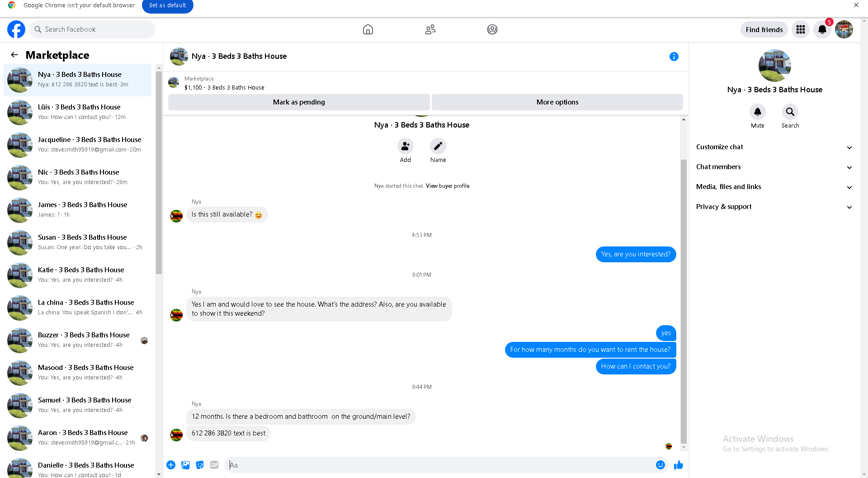The height and width of the screenshot is (478, 868).
Task: Edit chat name with the Name pencil icon
Action: (x=438, y=147)
